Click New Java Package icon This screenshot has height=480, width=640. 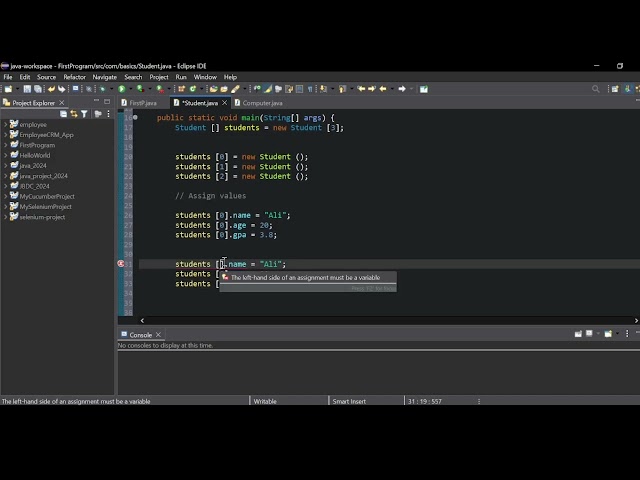181,89
